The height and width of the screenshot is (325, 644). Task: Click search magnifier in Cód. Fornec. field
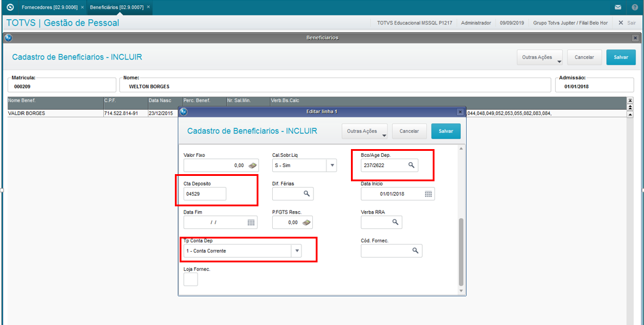tap(415, 250)
